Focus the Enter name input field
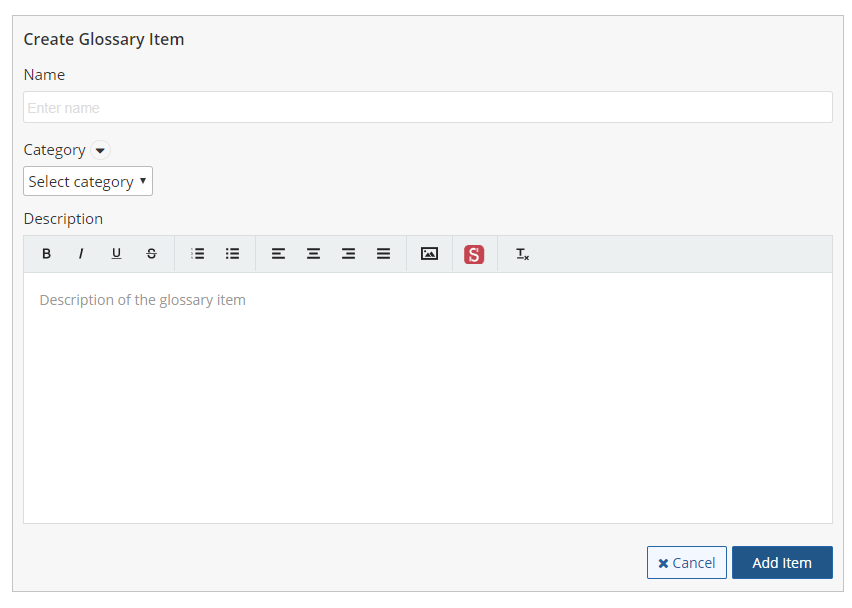 (428, 107)
